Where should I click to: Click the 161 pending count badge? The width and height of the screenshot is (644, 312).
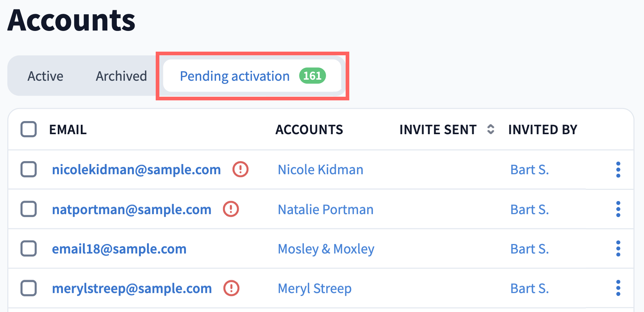(x=312, y=76)
